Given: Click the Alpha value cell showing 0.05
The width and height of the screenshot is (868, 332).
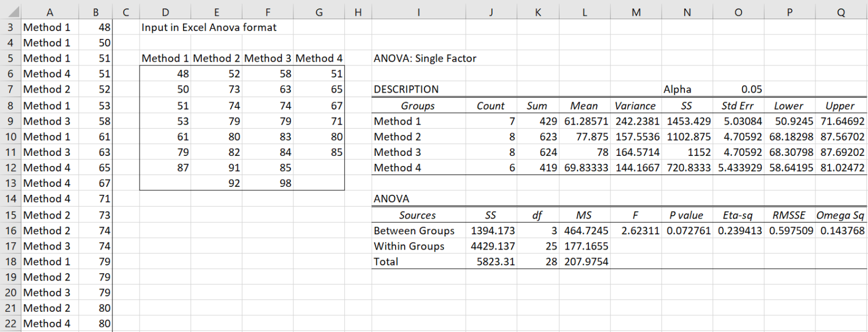Looking at the screenshot, I should click(737, 89).
